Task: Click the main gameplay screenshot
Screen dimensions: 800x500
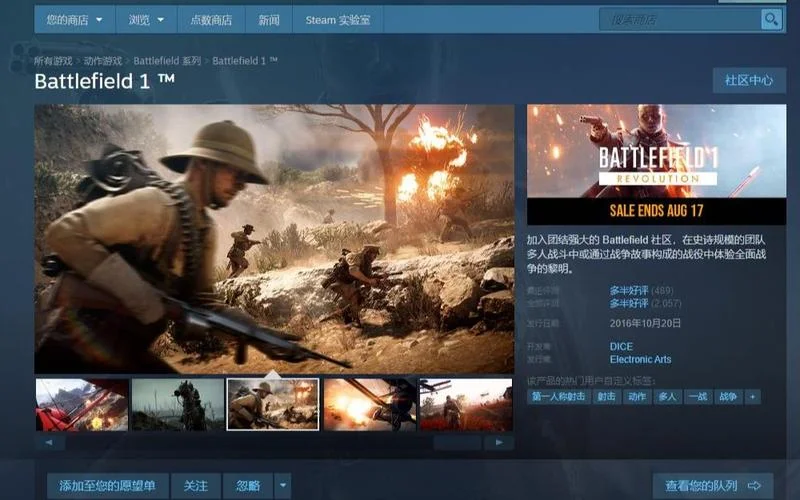Action: [x=274, y=239]
